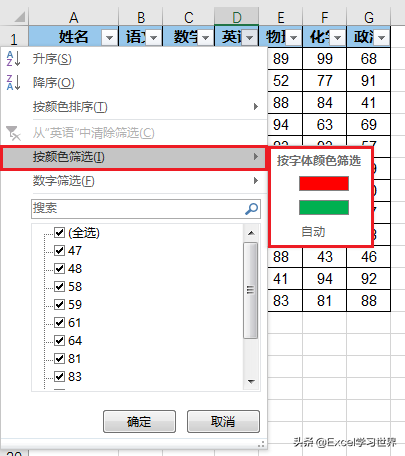The image size is (405, 456).
Task: Click cell containing 84 in column F
Action: point(325,103)
